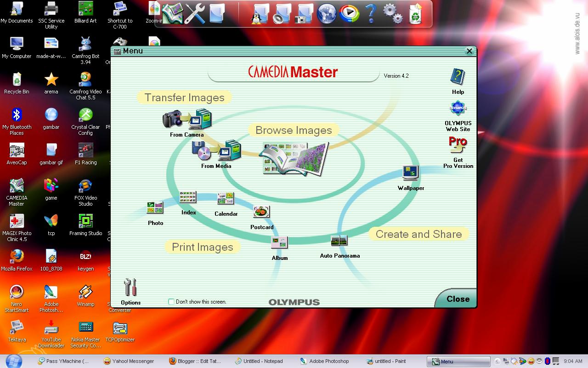
Task: Launch the Auto Panorama tool
Action: [339, 240]
